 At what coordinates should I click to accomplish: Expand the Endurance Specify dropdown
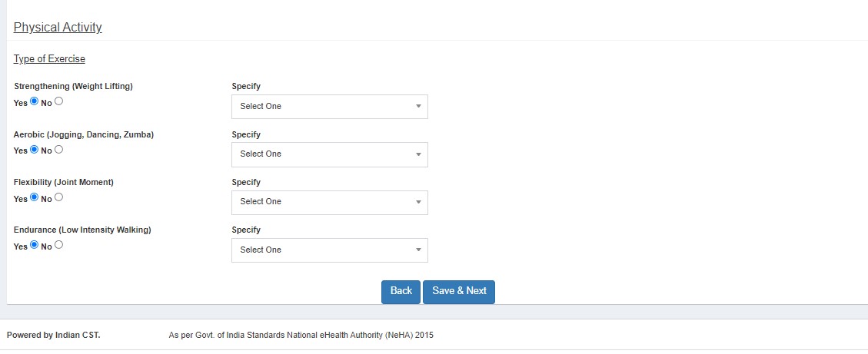click(329, 250)
